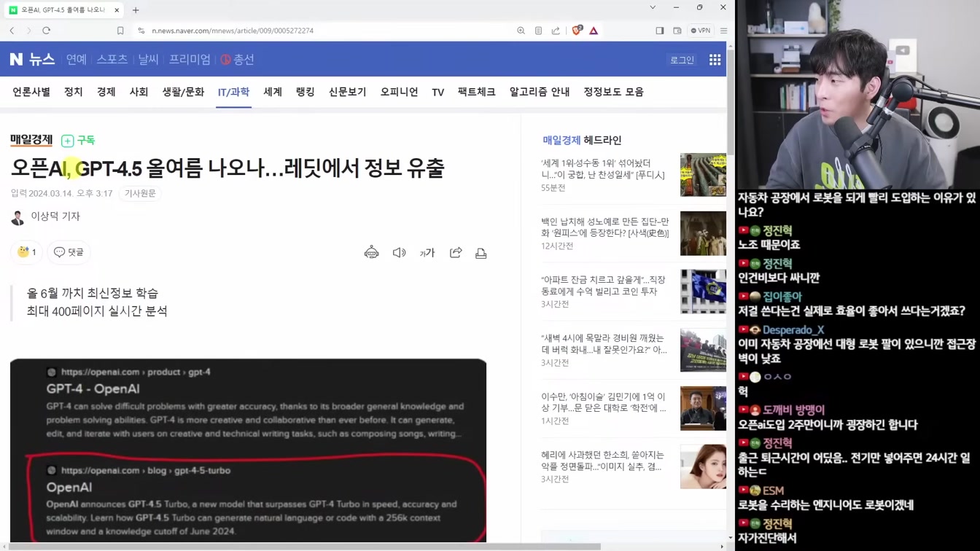Viewport: 980px width, 551px height.
Task: Click the 로그인 button
Action: coord(682,60)
